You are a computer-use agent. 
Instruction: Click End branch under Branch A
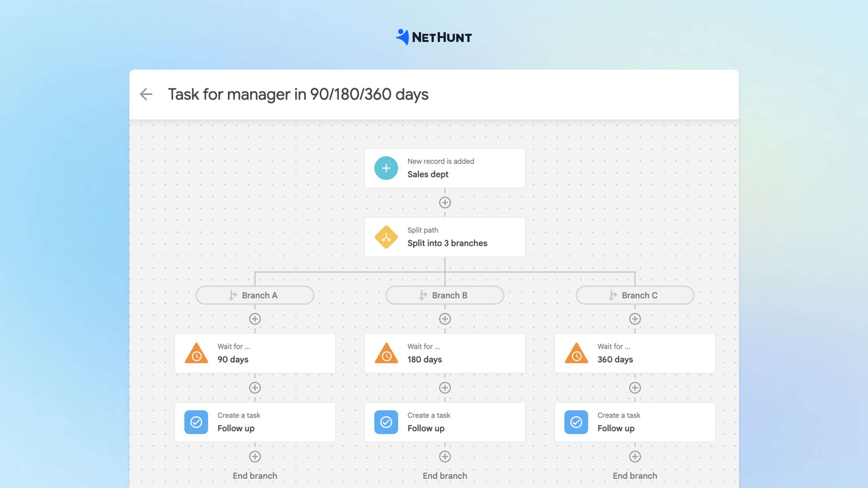coord(255,475)
